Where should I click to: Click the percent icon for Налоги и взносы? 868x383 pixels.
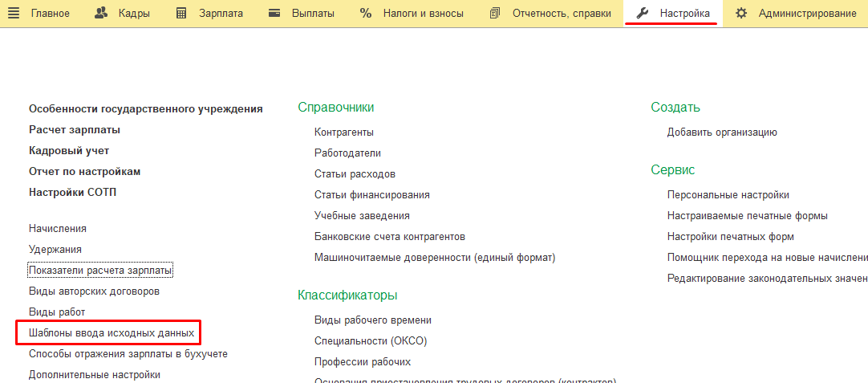pos(366,14)
